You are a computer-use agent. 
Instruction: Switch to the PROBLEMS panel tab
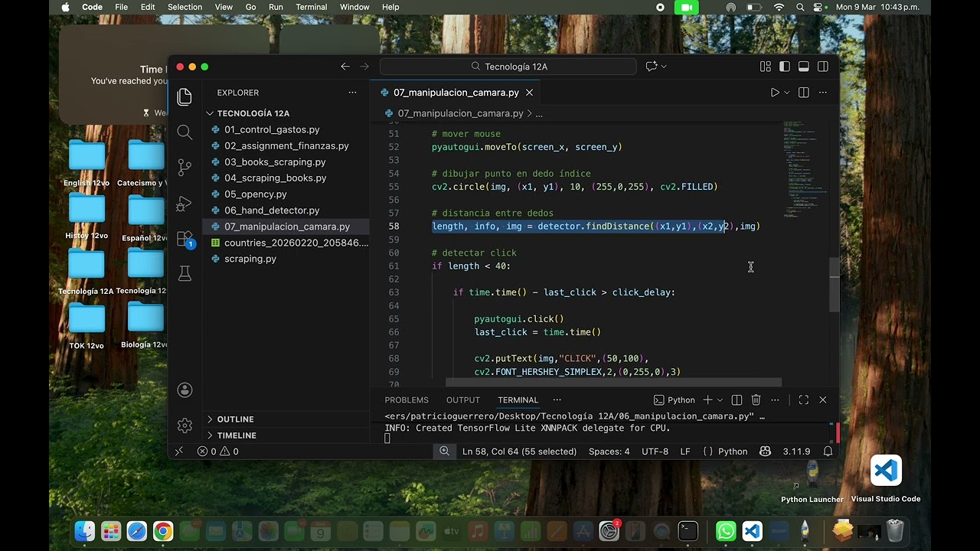pos(407,400)
